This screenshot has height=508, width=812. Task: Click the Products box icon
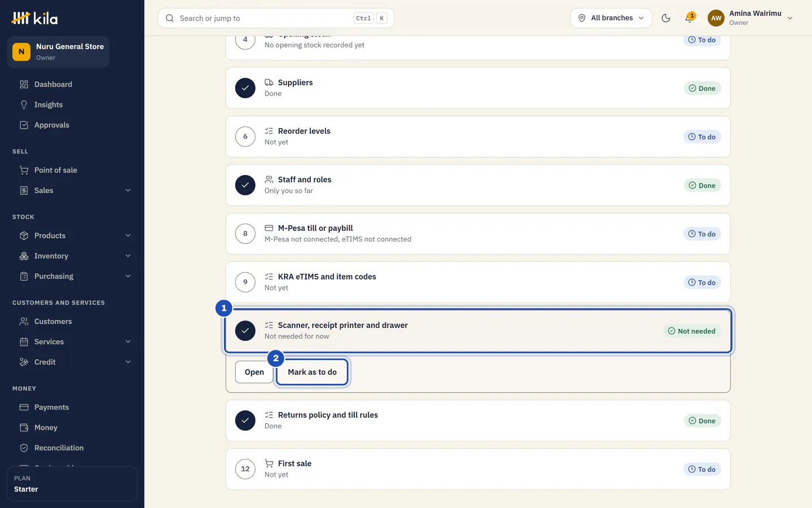point(24,236)
